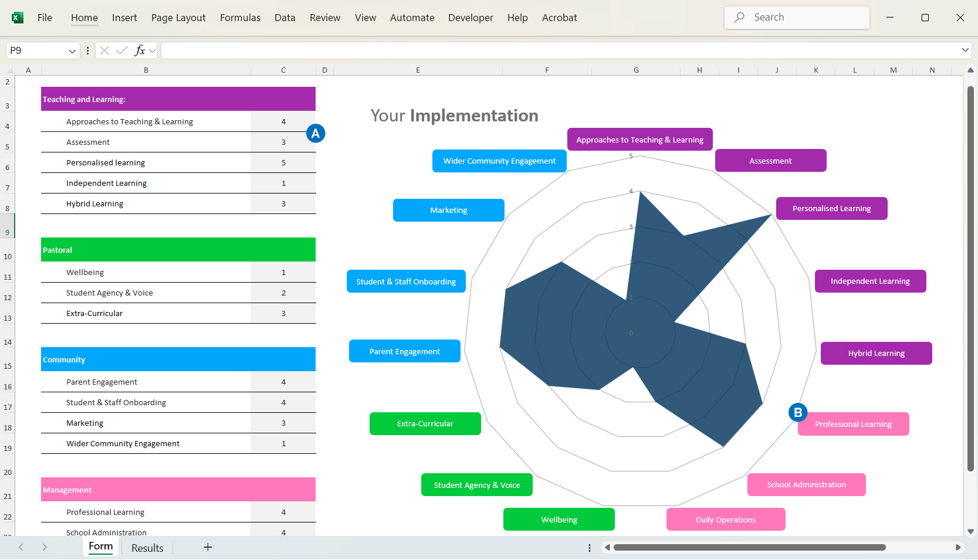Viewport: 978px width, 560px height.
Task: Click the Personalised Learning purple label
Action: pos(831,208)
